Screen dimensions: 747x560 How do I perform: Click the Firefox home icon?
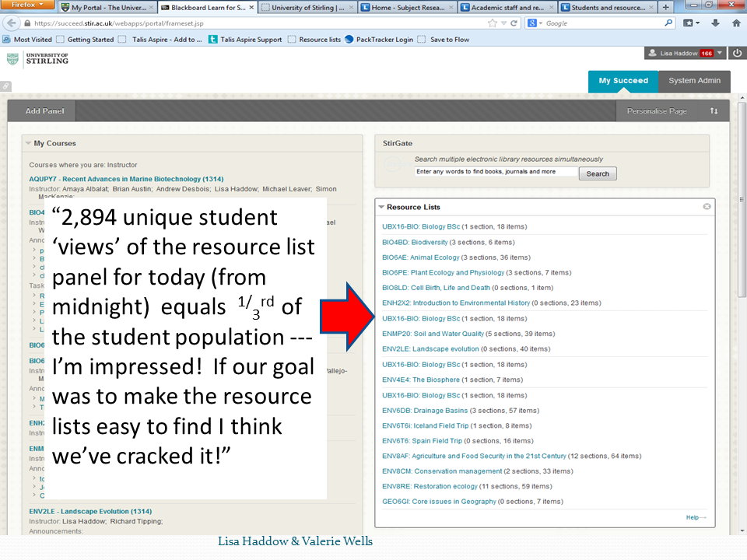point(736,23)
